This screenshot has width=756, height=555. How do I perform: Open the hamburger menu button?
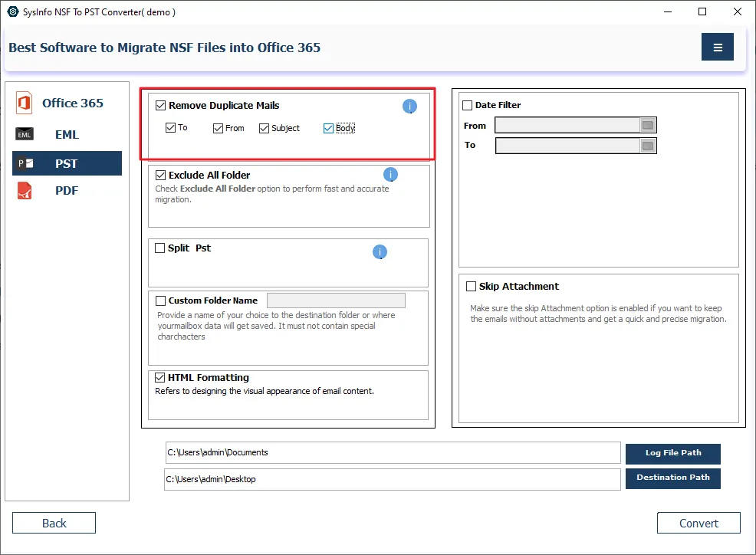click(717, 48)
